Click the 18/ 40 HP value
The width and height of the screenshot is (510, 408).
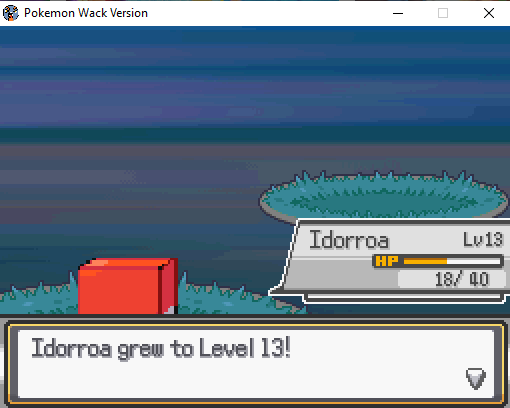coord(462,279)
